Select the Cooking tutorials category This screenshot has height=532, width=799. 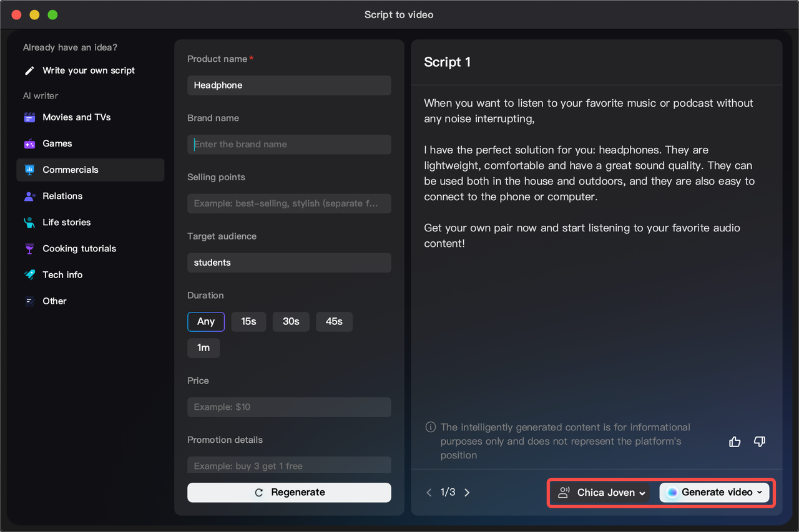[79, 248]
